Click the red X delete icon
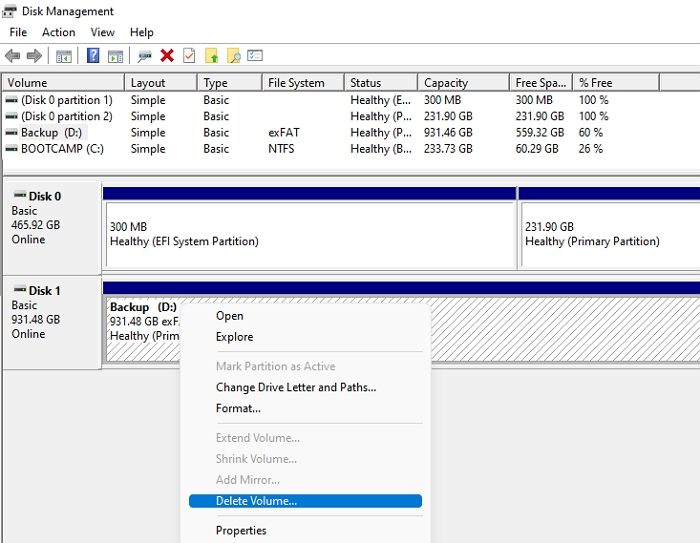This screenshot has height=543, width=700. (167, 56)
